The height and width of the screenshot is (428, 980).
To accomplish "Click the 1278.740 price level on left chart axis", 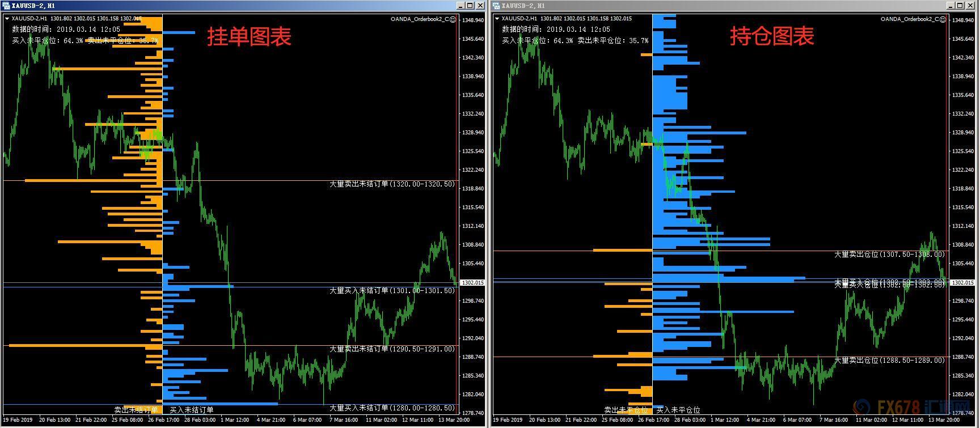I will pyautogui.click(x=473, y=413).
